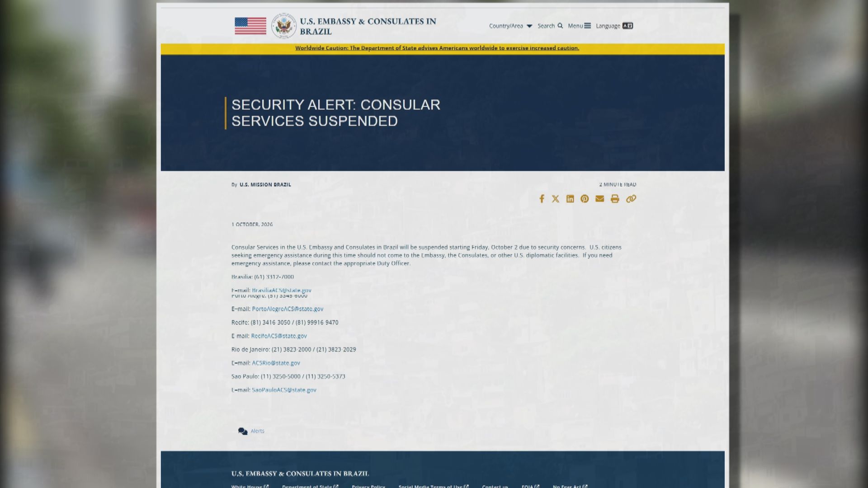868x488 pixels.
Task: Click the SaoPauloACS@state.gov email link
Action: 284,390
